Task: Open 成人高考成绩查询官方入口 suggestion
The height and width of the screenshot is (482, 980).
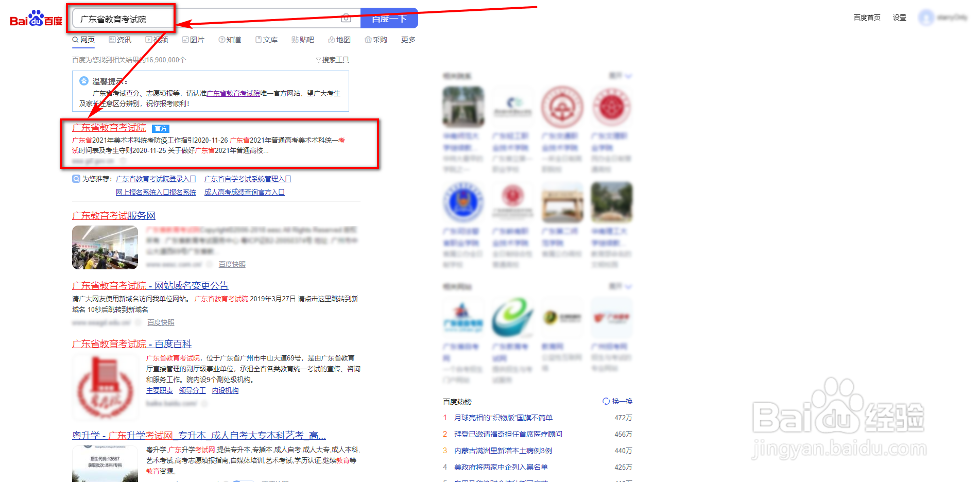Action: tap(245, 192)
